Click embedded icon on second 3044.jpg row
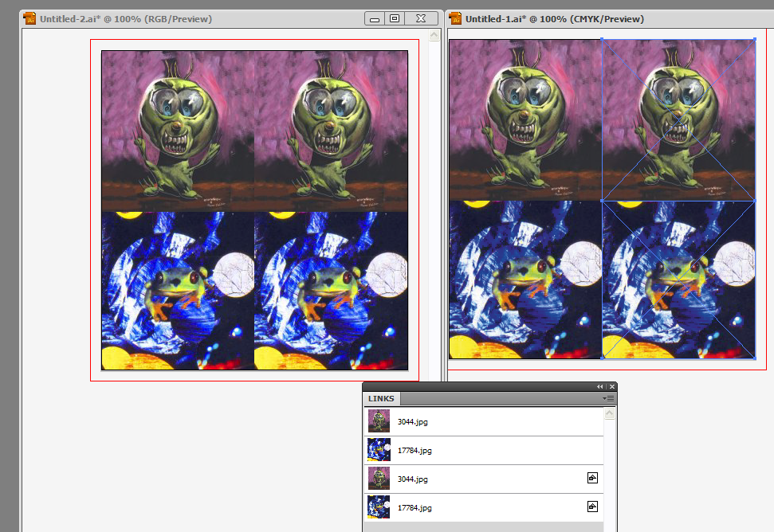The image size is (774, 532). tap(592, 478)
